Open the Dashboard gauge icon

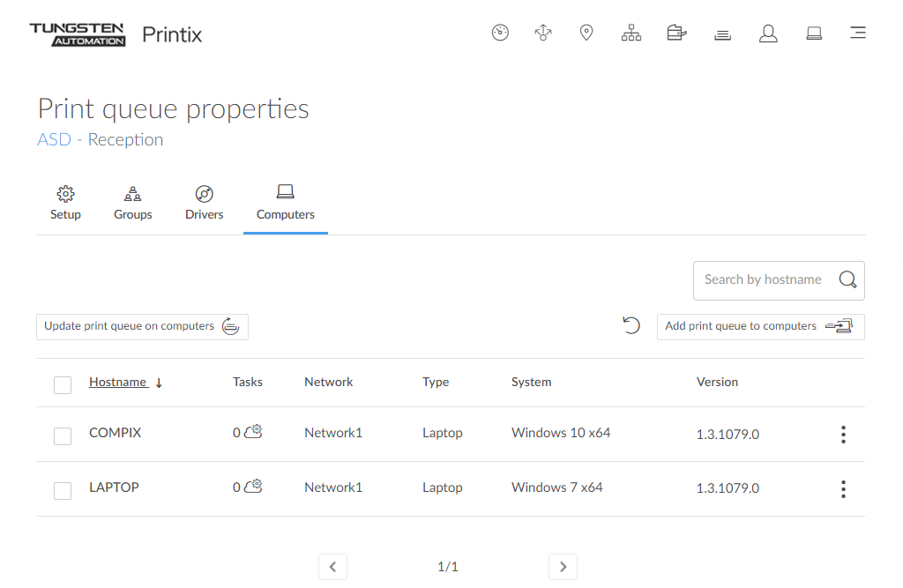coord(500,33)
